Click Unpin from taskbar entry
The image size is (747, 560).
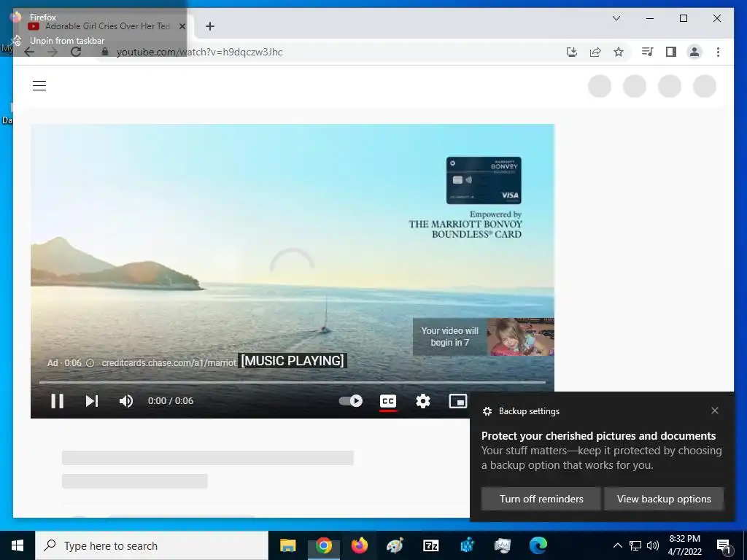point(66,41)
